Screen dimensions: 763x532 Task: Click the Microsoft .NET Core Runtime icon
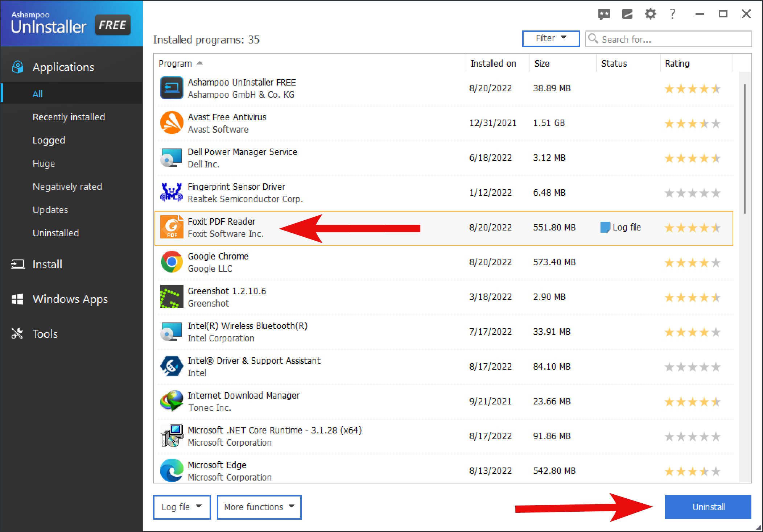click(x=172, y=436)
